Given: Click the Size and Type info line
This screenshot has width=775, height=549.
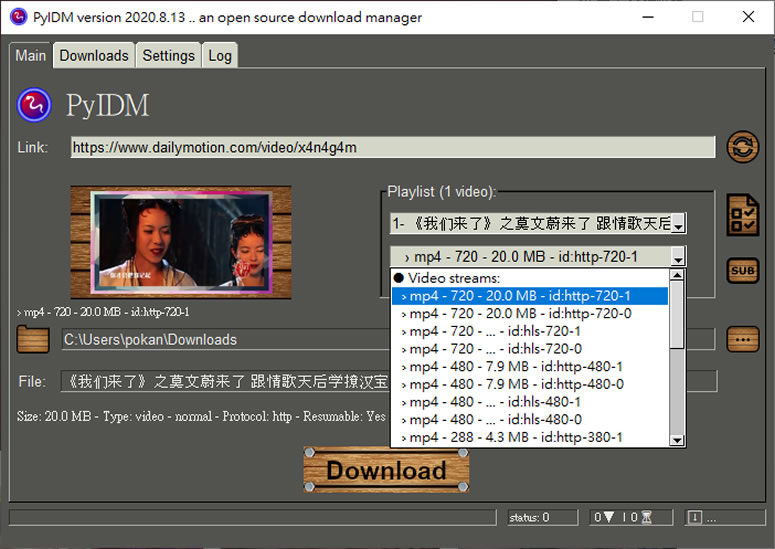Looking at the screenshot, I should 201,417.
